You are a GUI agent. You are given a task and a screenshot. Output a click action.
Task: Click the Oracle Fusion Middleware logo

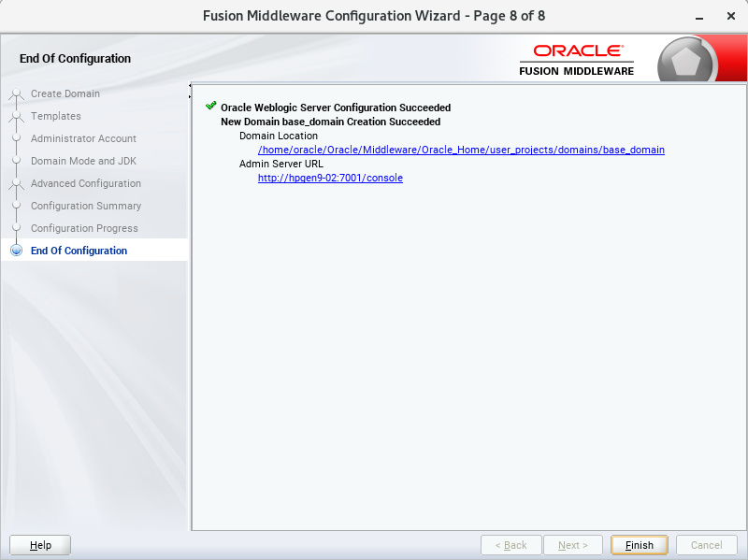(x=577, y=59)
